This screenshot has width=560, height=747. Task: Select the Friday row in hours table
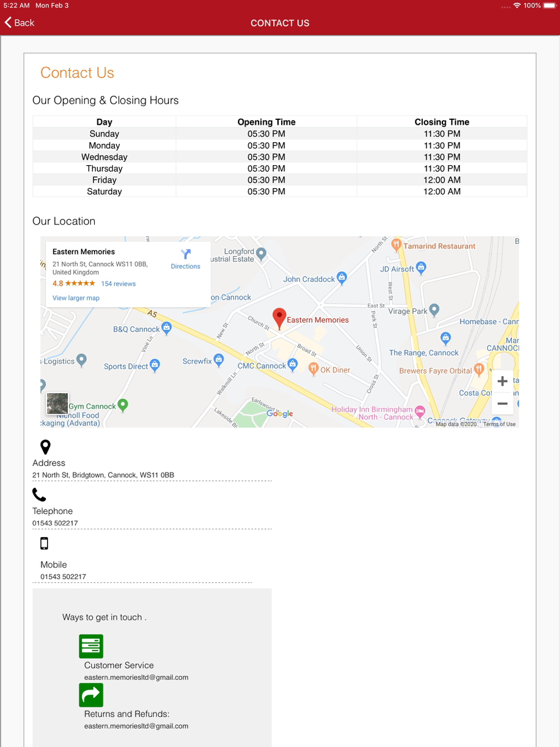click(280, 180)
